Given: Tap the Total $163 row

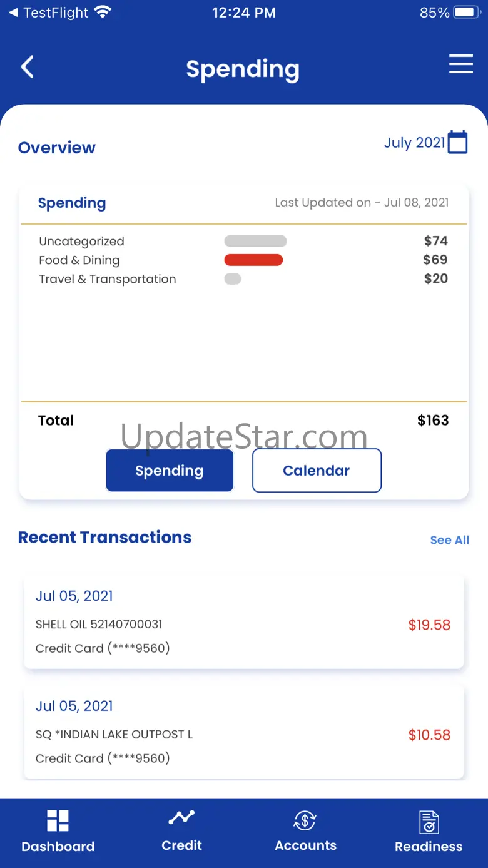Looking at the screenshot, I should [243, 421].
